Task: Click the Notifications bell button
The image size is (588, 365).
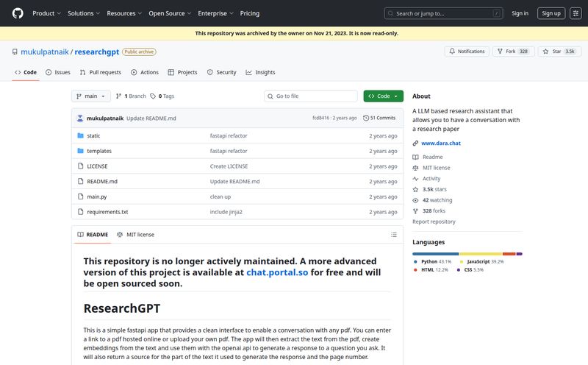Action: [x=467, y=52]
